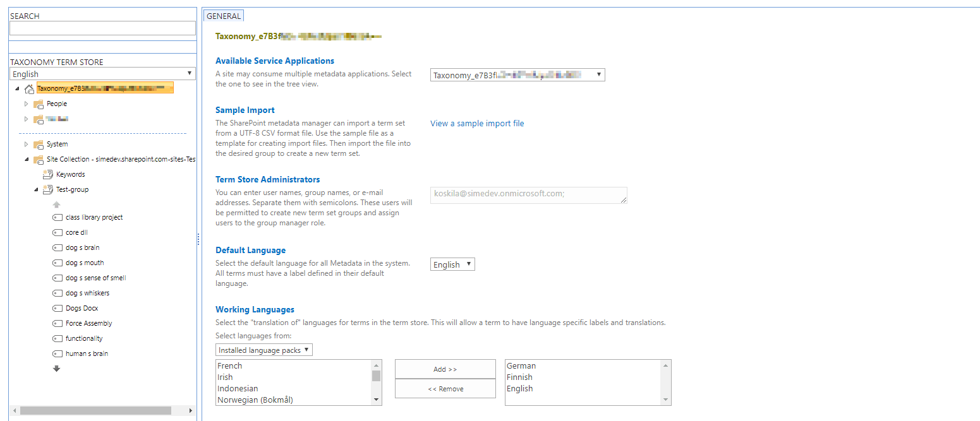Expand the People group node
Screen dimensions: 980x421
tap(27, 104)
